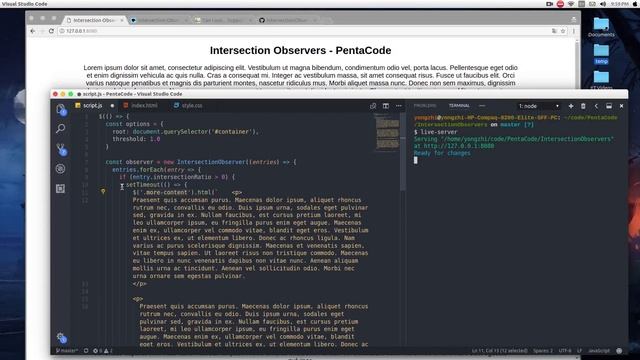Open the PROBLEMS panel tab
This screenshot has height=360, width=640.
click(x=425, y=106)
